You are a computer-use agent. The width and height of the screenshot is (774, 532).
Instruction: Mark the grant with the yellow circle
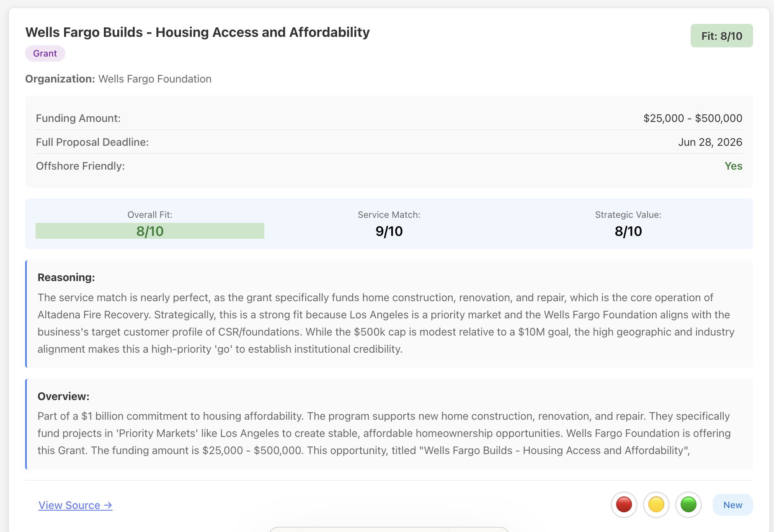tap(656, 505)
